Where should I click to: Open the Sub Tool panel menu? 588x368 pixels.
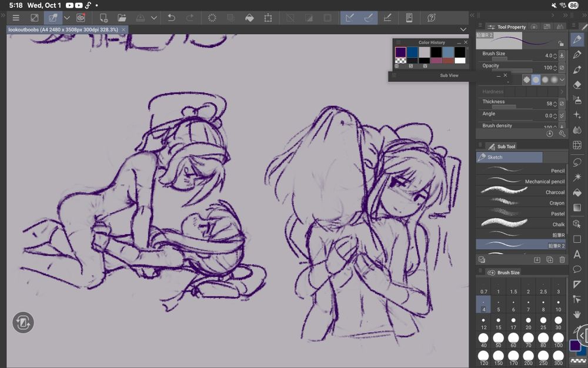coord(480,145)
